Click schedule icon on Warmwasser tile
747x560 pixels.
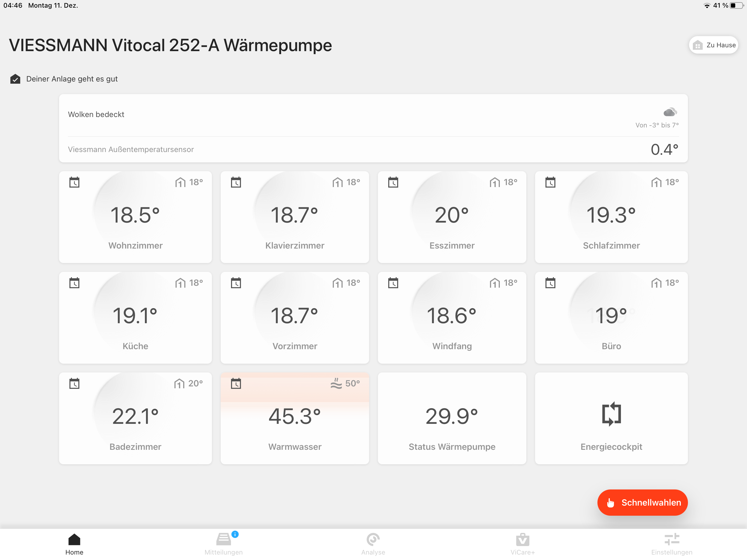(236, 383)
